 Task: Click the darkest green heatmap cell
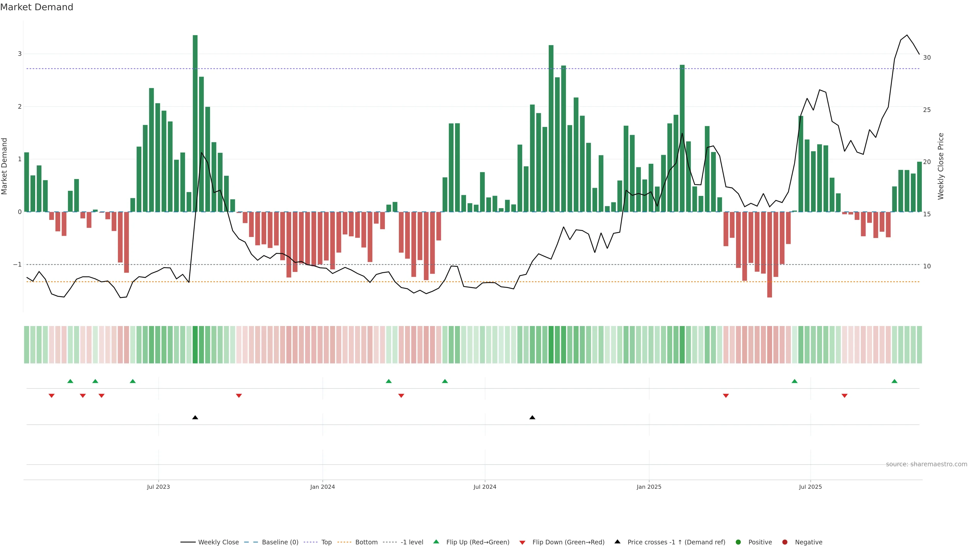pyautogui.click(x=195, y=345)
